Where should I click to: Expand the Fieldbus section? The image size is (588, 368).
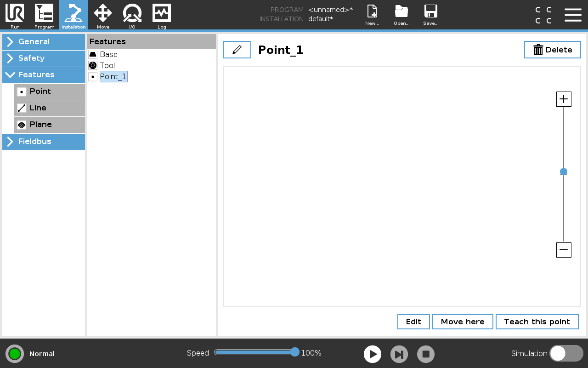(44, 142)
